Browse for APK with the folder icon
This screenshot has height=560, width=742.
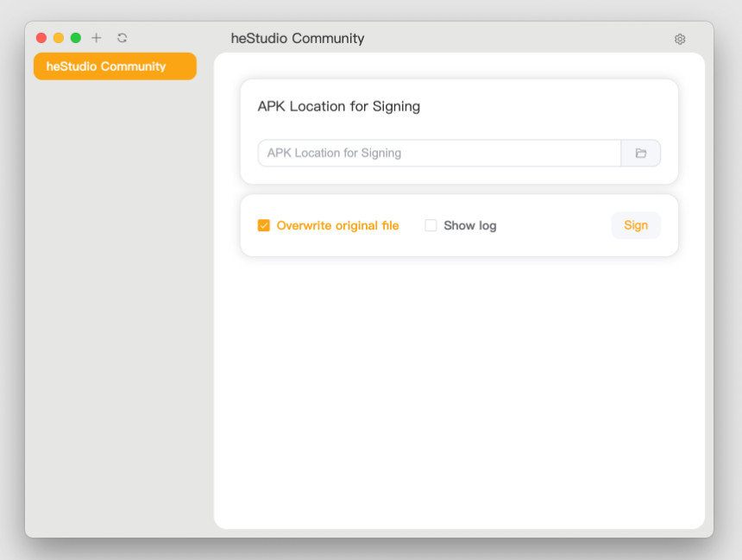click(641, 153)
